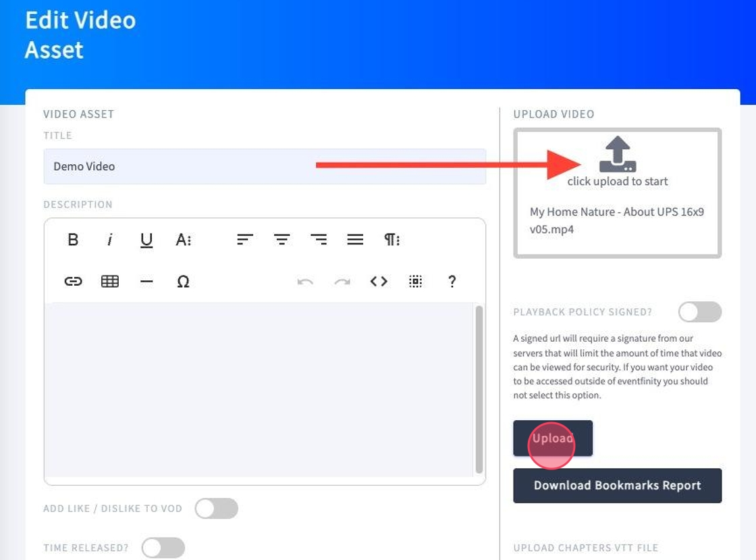Center-align description text
The height and width of the screenshot is (560, 756).
282,240
